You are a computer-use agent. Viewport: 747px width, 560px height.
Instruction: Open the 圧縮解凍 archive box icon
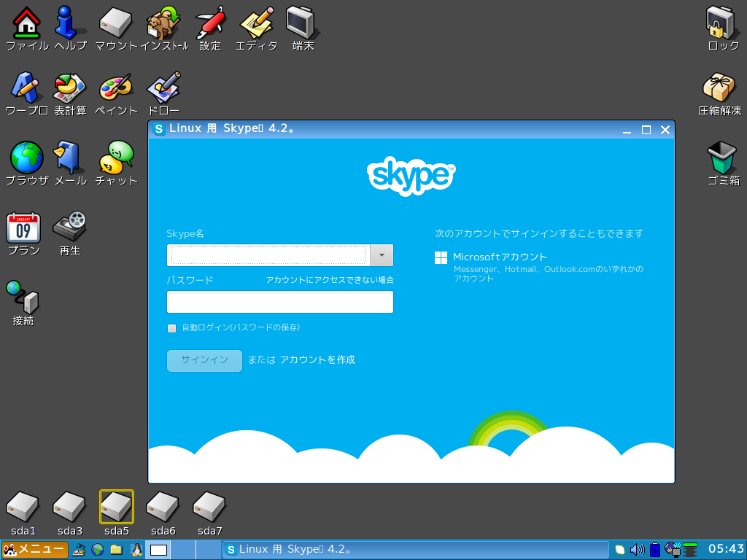[x=719, y=87]
